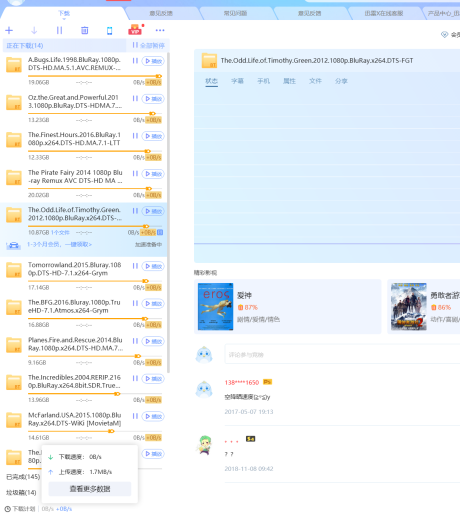Open the 手机 detail tab
This screenshot has height=514, width=460.
coord(263,81)
